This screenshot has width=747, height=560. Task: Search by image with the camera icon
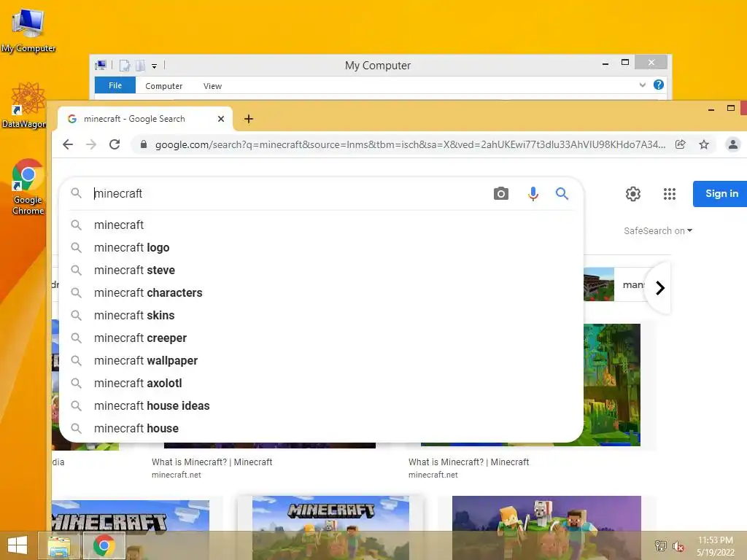pos(500,193)
